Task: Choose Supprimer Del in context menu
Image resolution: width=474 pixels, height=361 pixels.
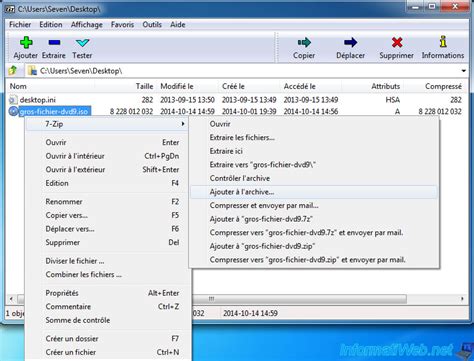Action: (107, 242)
